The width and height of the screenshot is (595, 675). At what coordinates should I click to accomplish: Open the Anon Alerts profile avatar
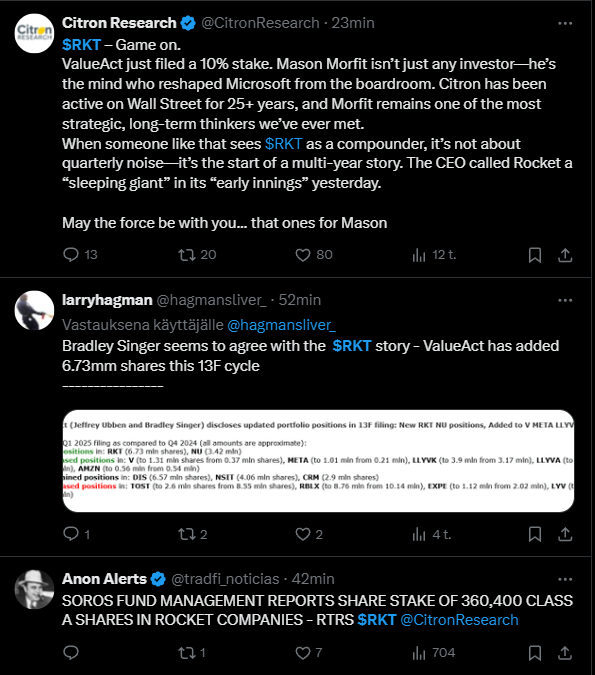coord(34,589)
